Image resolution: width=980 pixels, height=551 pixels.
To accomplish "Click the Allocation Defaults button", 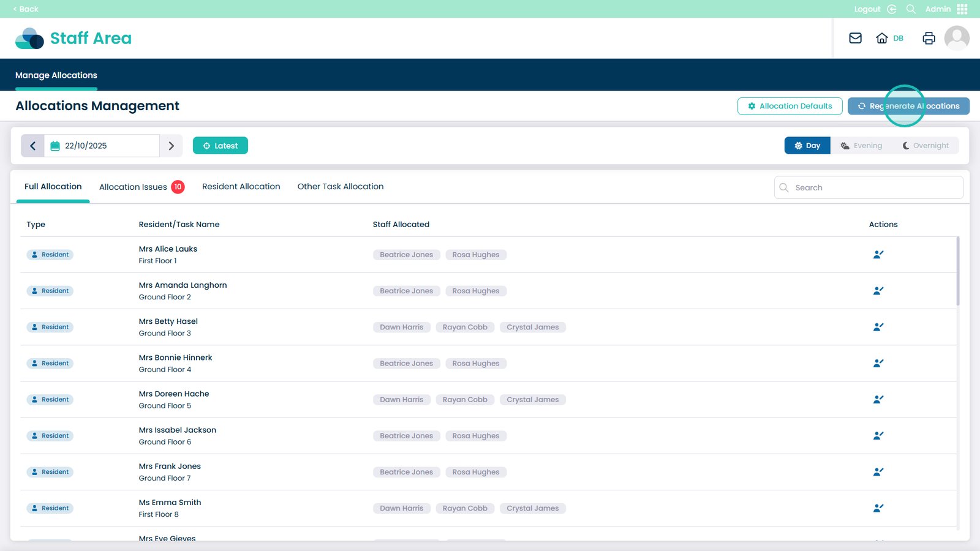I will 790,106.
